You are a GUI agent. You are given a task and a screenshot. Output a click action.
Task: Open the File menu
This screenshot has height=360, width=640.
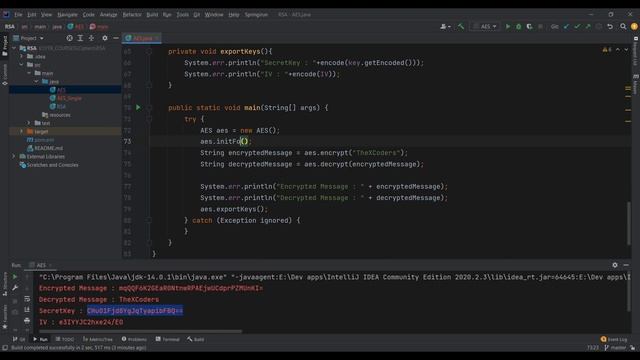[18, 15]
